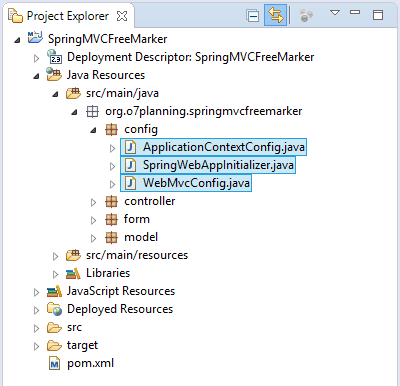Click the Deployed Resources globe folder icon

54,309
